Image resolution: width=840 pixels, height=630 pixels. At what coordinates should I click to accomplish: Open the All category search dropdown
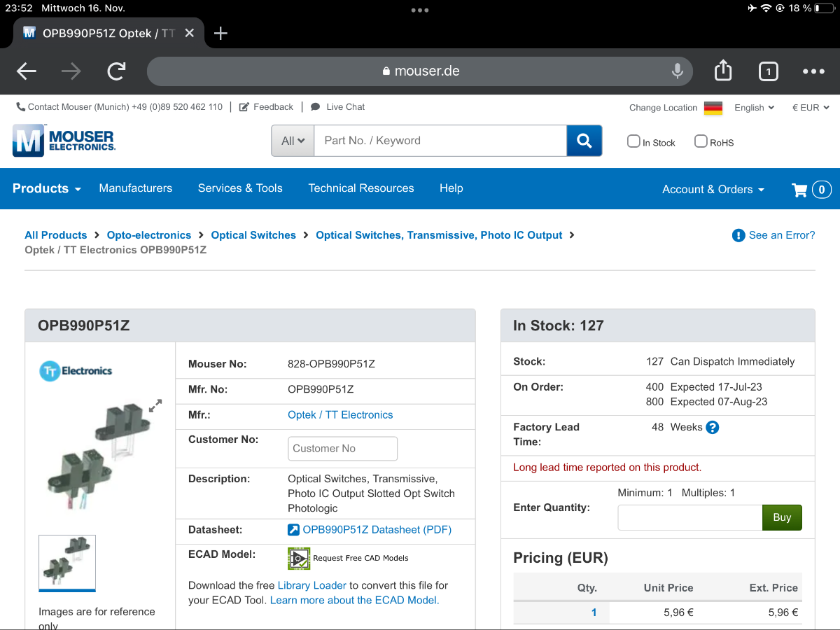[x=293, y=141]
